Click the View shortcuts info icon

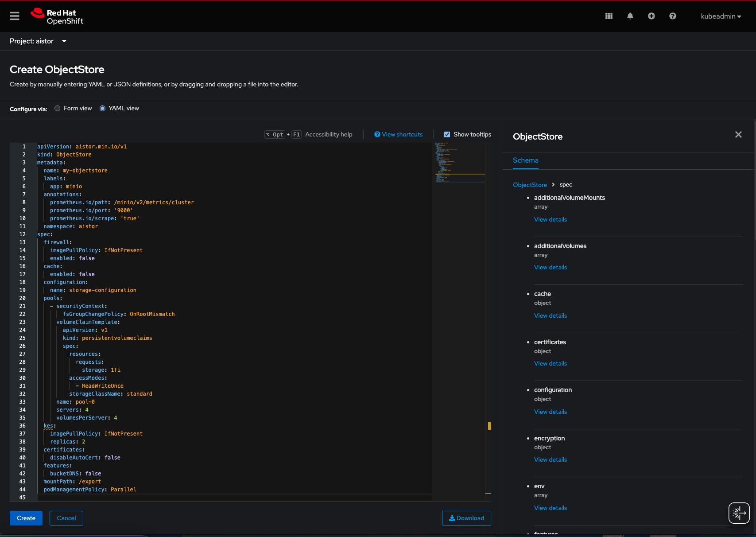click(x=377, y=134)
